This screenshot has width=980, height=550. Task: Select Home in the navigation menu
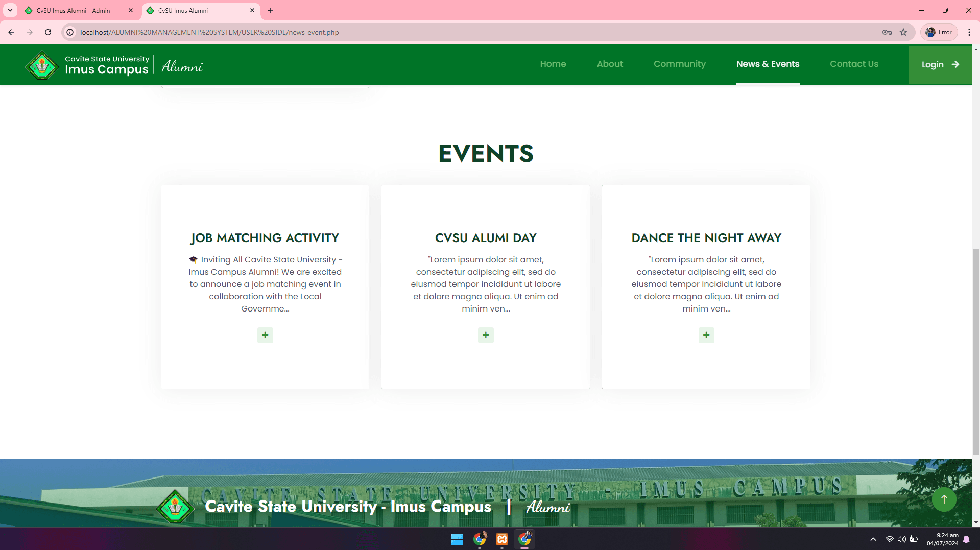click(x=553, y=64)
